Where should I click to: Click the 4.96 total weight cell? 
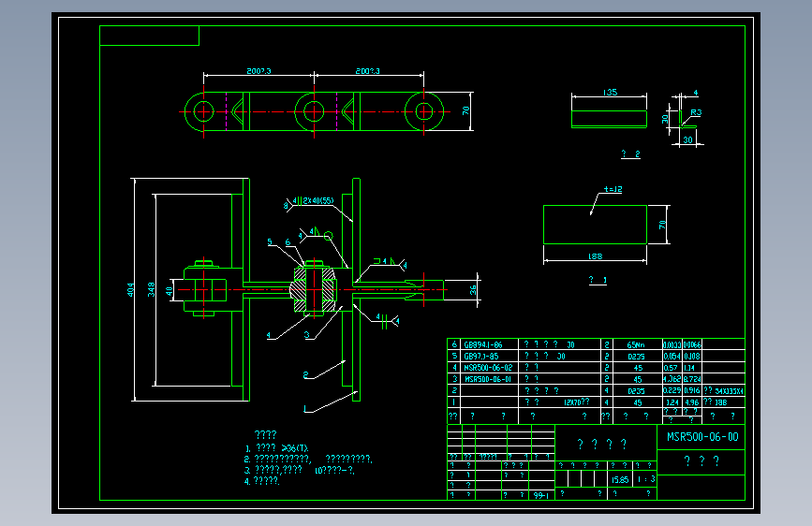(692, 402)
